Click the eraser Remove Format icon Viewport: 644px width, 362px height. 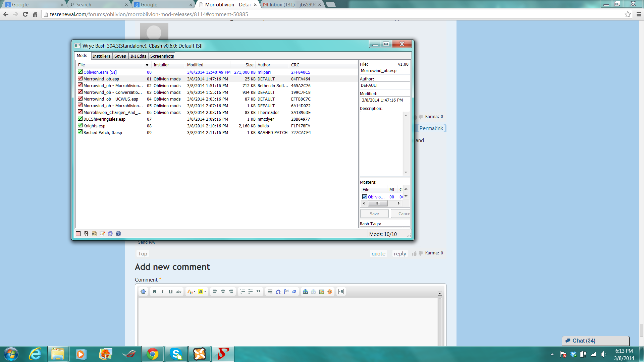coord(294,292)
